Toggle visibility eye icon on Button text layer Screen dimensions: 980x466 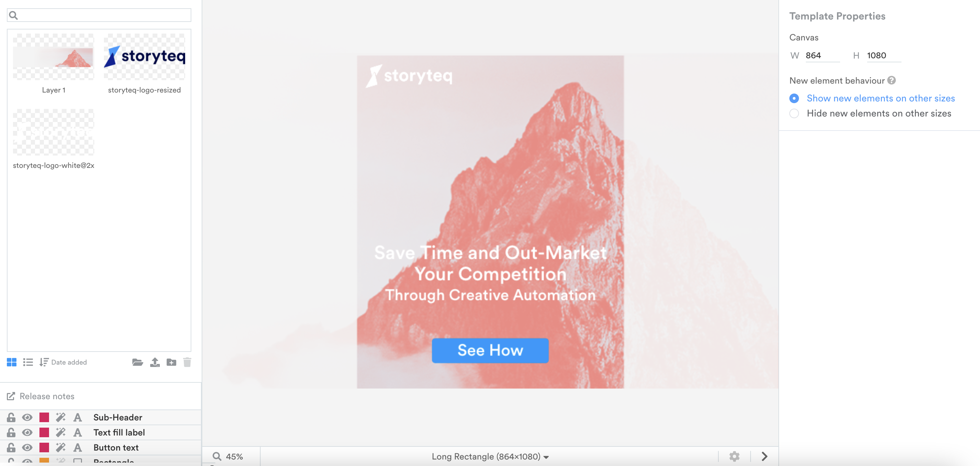click(27, 447)
